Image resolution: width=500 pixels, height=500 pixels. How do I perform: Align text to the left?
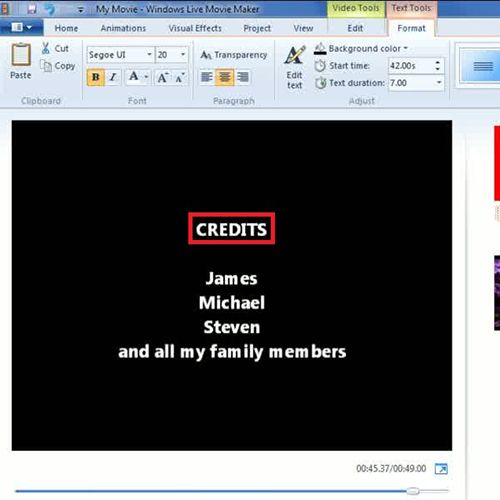pyautogui.click(x=207, y=77)
